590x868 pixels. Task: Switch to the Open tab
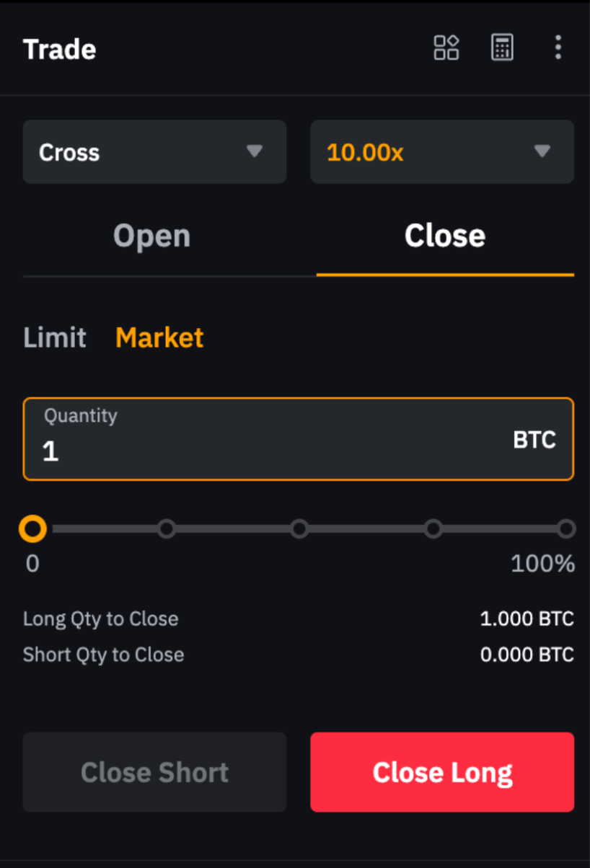(x=152, y=236)
